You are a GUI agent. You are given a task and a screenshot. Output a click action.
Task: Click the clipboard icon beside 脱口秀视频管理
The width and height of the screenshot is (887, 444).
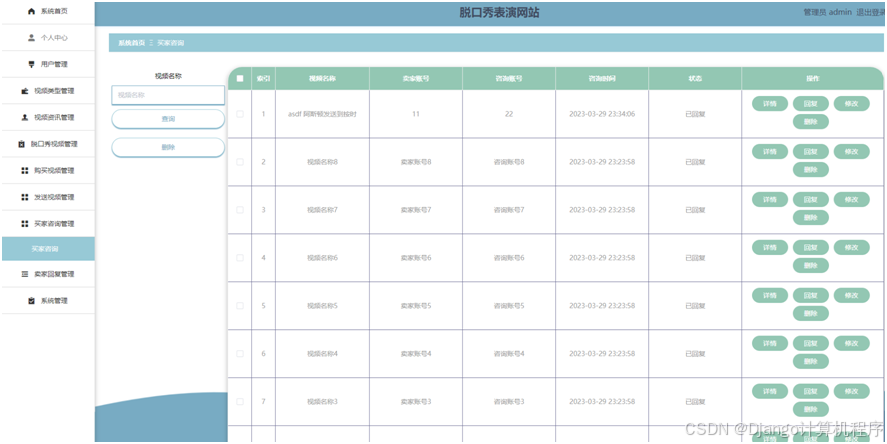tap(21, 144)
